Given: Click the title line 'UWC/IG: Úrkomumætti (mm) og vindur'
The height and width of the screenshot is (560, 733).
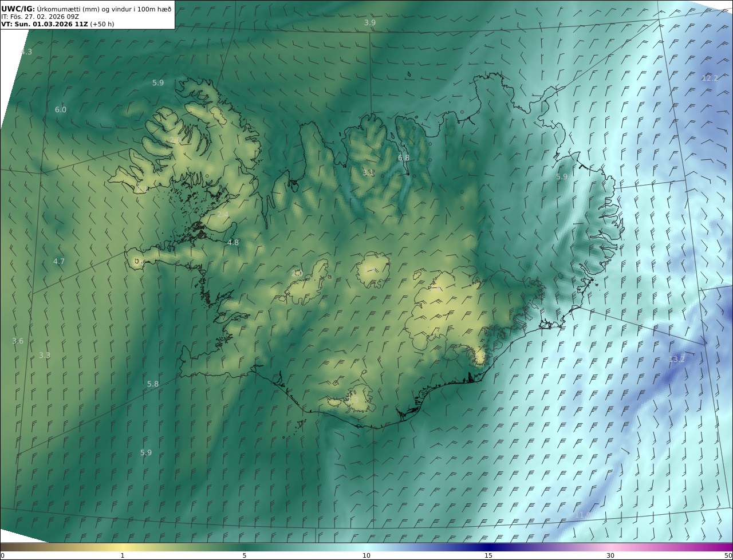Looking at the screenshot, I should [x=86, y=9].
